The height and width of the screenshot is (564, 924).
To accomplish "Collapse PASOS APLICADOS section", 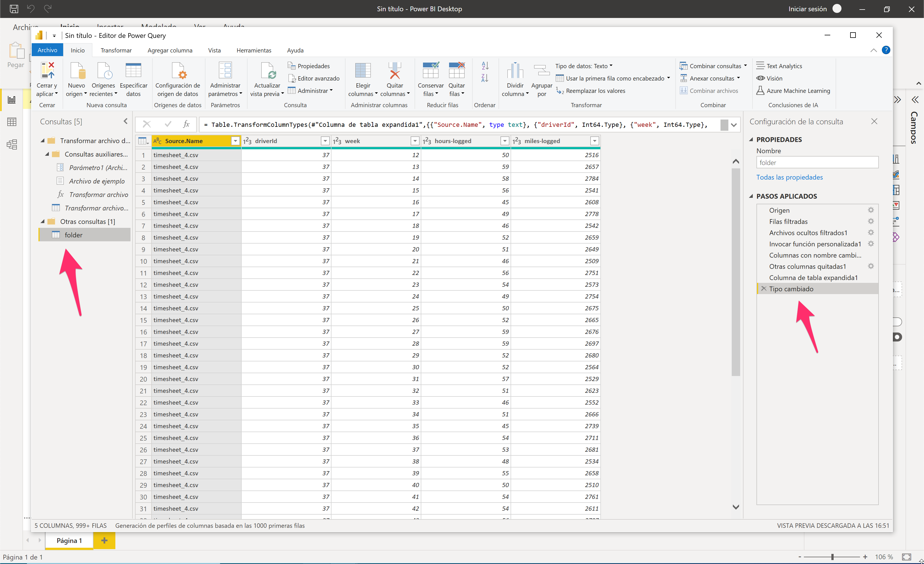I will (751, 196).
